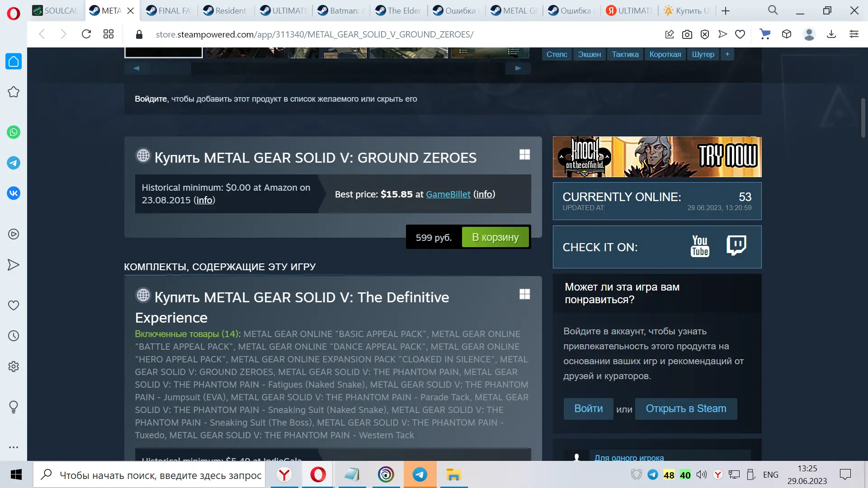Image resolution: width=868 pixels, height=488 pixels.
Task: Open VK messenger in Opera sidebar
Action: 14,193
